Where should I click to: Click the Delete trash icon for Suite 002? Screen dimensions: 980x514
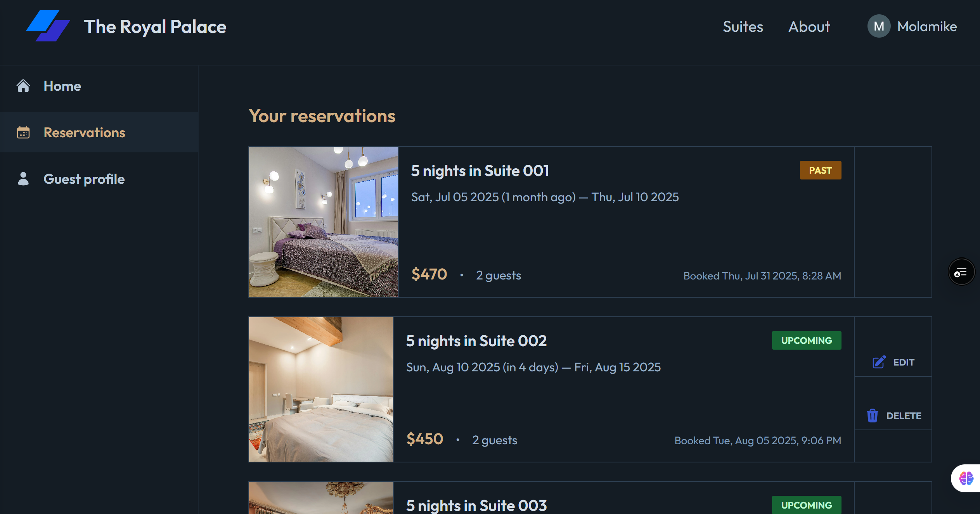coord(873,416)
